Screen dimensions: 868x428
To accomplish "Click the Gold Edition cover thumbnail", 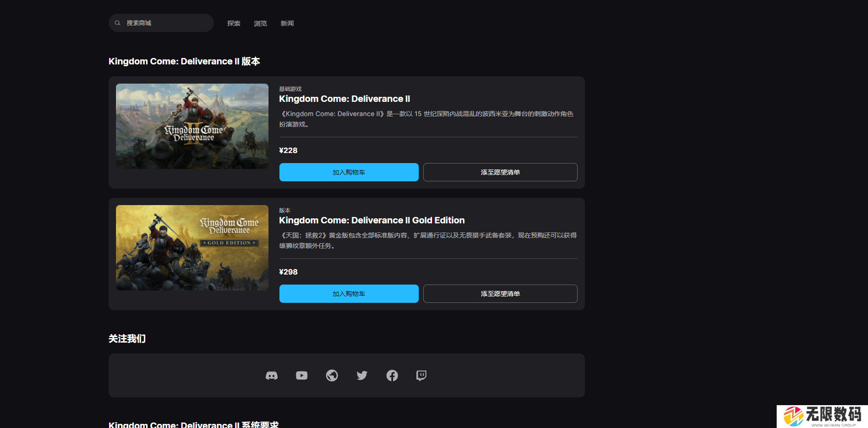I will pyautogui.click(x=192, y=248).
